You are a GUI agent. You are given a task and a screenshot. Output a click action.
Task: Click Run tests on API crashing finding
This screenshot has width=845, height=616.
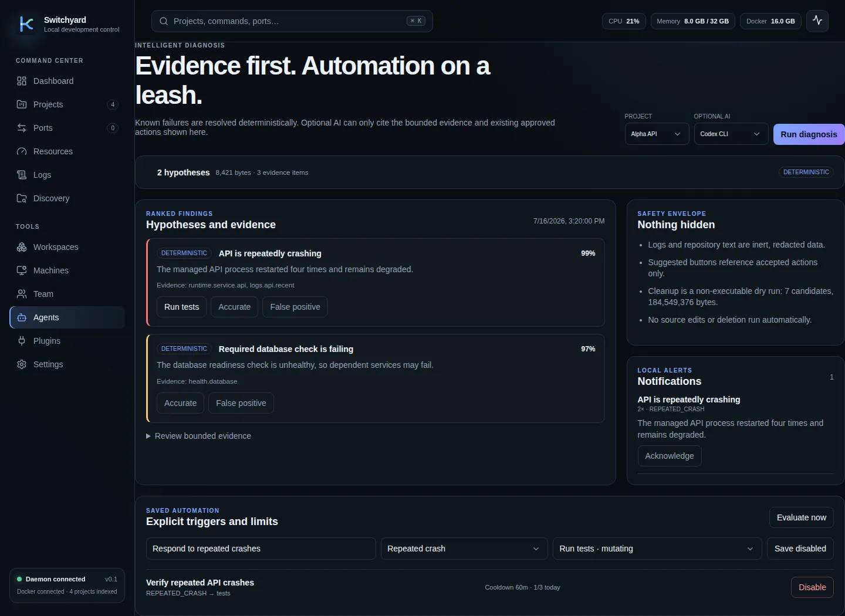(x=181, y=307)
